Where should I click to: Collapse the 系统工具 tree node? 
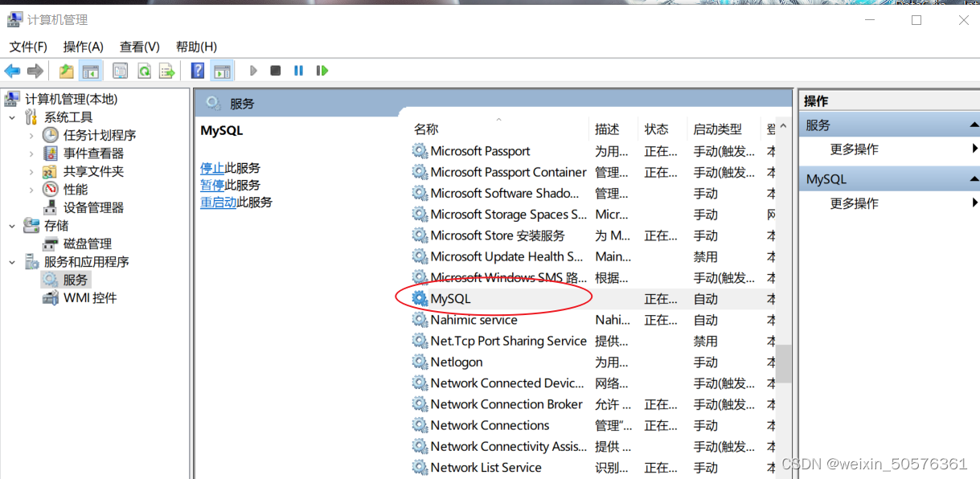(11, 117)
